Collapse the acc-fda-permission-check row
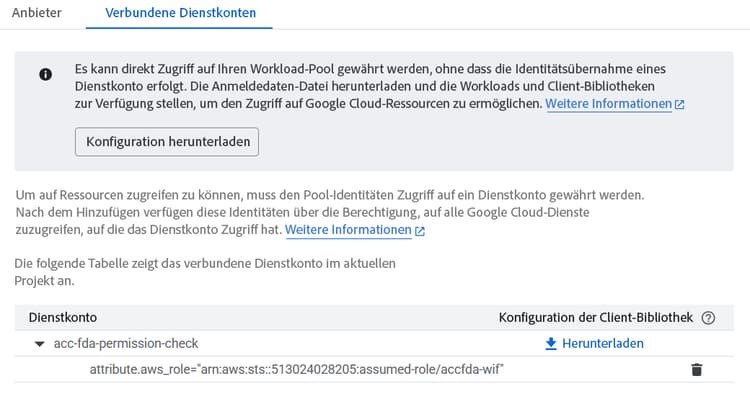 click(40, 344)
